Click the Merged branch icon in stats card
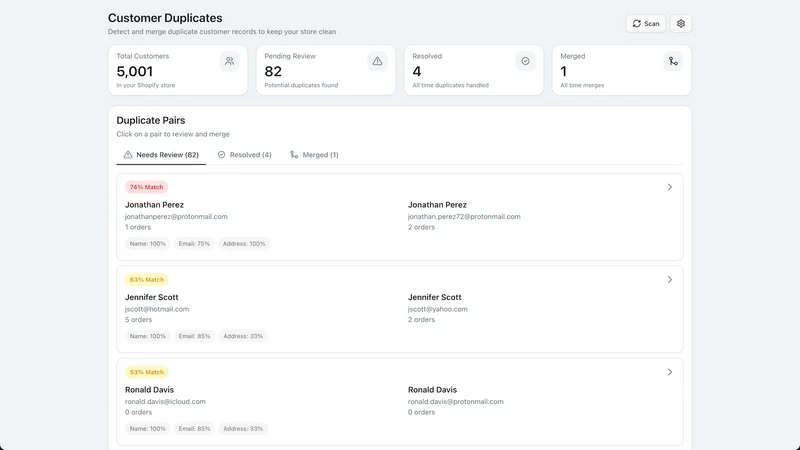800x450 pixels. [673, 61]
